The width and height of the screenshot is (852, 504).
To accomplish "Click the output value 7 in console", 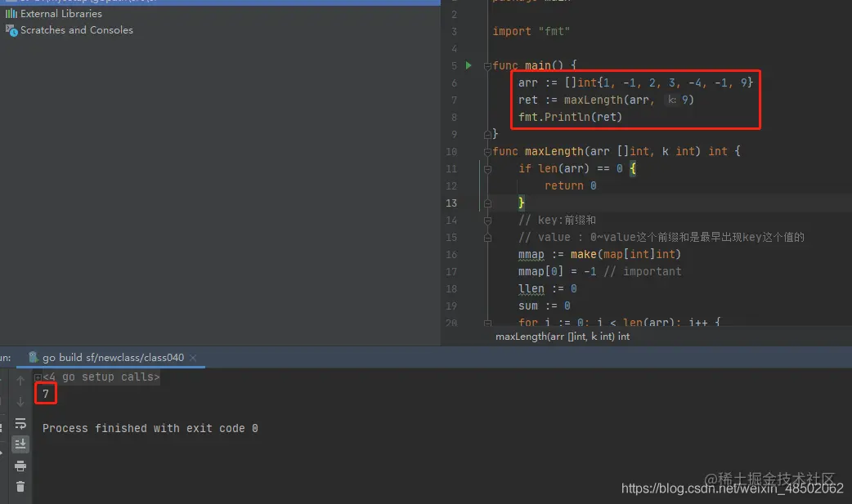I will point(46,394).
